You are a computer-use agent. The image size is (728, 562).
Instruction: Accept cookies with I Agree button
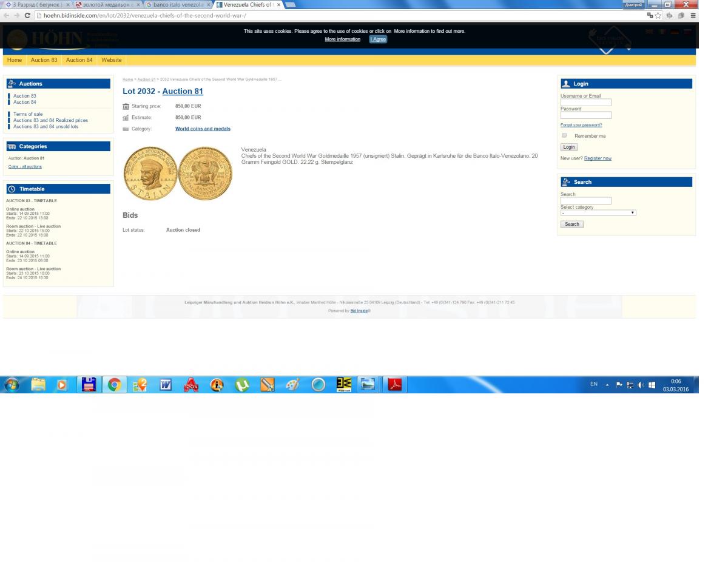pyautogui.click(x=378, y=39)
